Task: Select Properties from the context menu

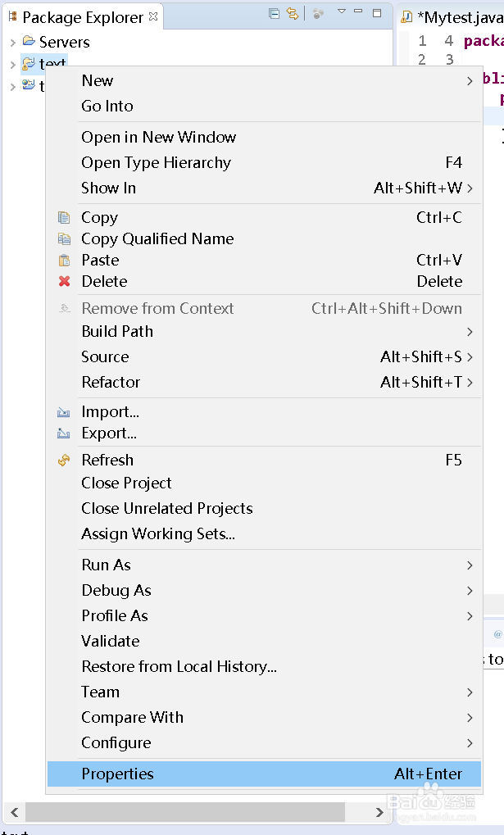Action: point(264,774)
